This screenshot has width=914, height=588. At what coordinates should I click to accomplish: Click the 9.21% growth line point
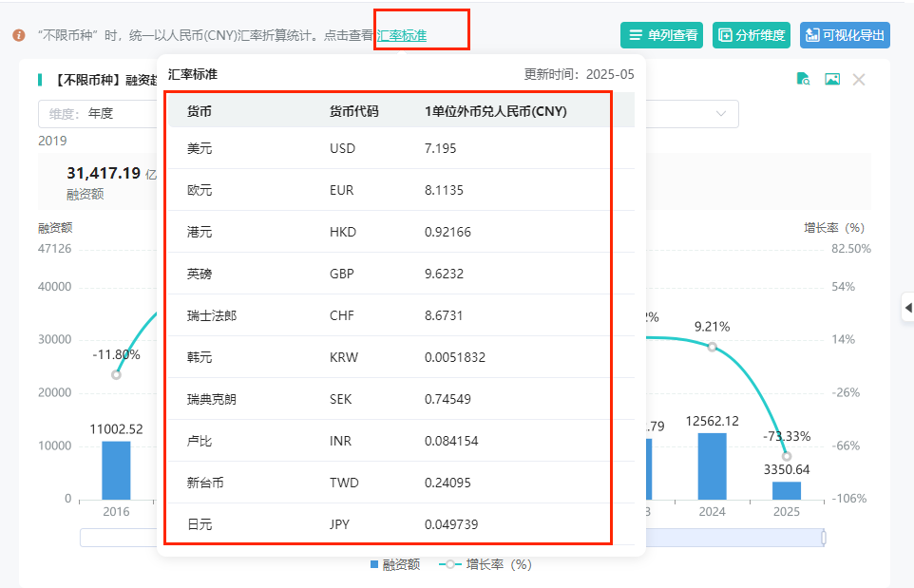click(x=712, y=347)
